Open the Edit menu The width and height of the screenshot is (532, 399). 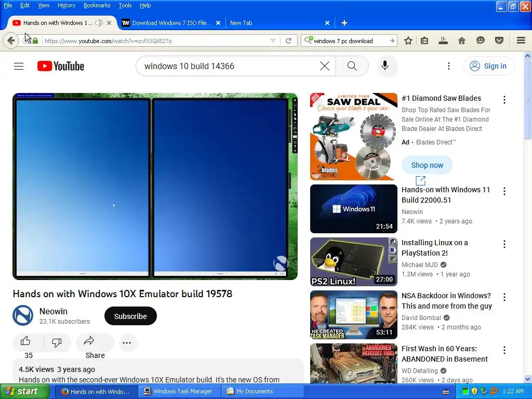(x=25, y=5)
